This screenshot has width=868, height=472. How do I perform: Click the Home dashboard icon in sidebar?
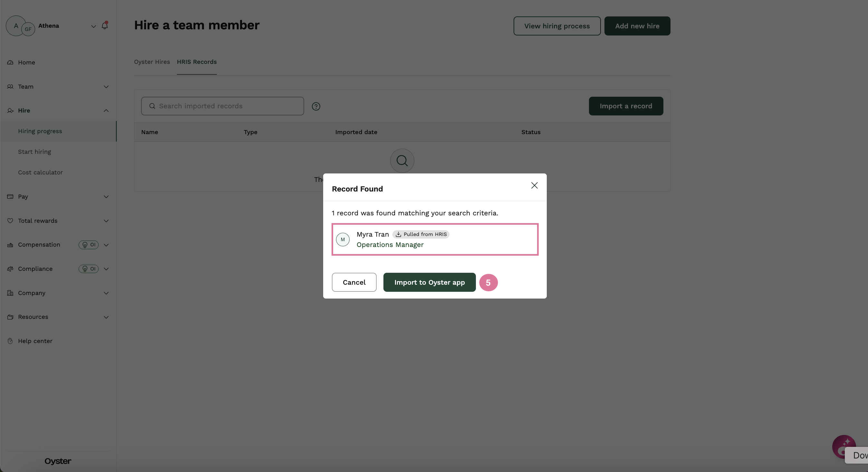pyautogui.click(x=10, y=62)
